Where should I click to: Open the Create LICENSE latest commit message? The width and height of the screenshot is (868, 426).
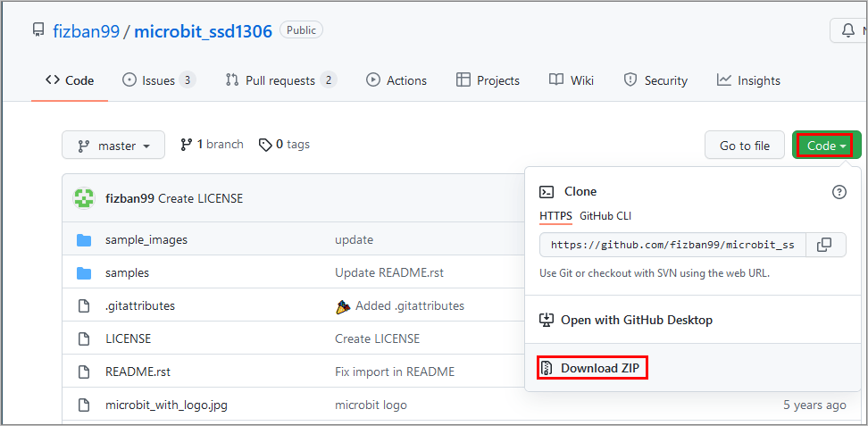200,198
